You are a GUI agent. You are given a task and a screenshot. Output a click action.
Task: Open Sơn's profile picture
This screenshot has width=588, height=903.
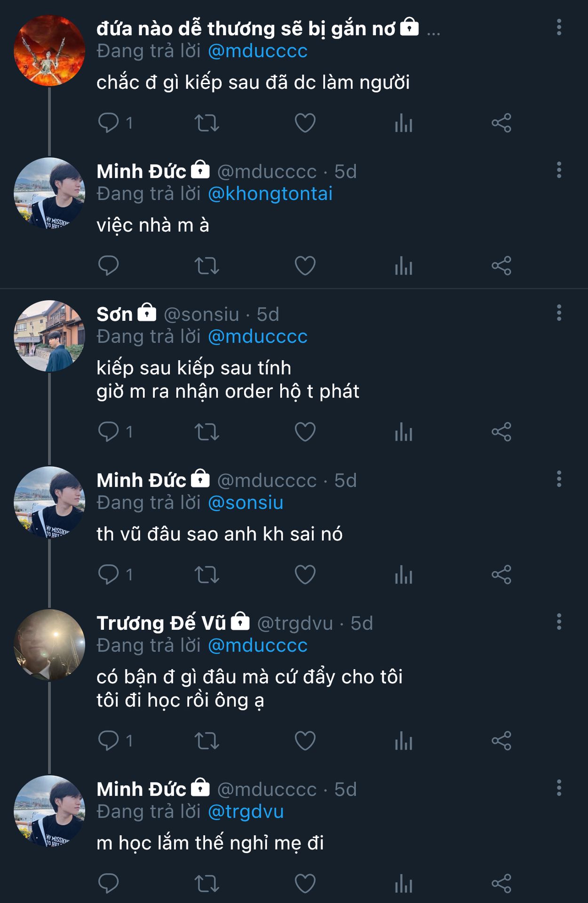point(49,336)
